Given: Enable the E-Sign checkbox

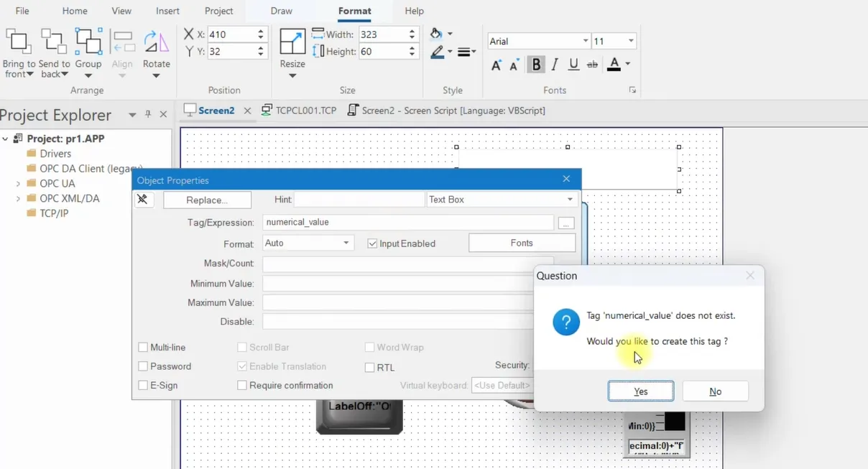Looking at the screenshot, I should click(x=143, y=386).
